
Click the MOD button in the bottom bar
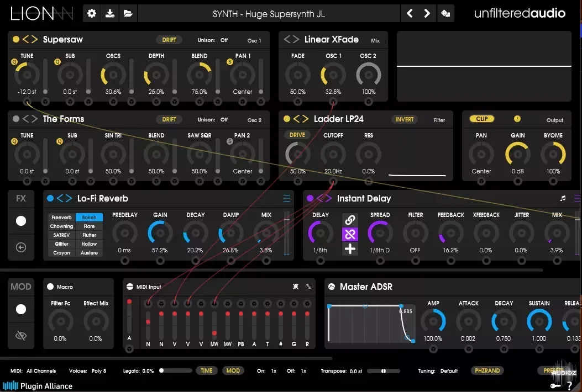pyautogui.click(x=233, y=370)
